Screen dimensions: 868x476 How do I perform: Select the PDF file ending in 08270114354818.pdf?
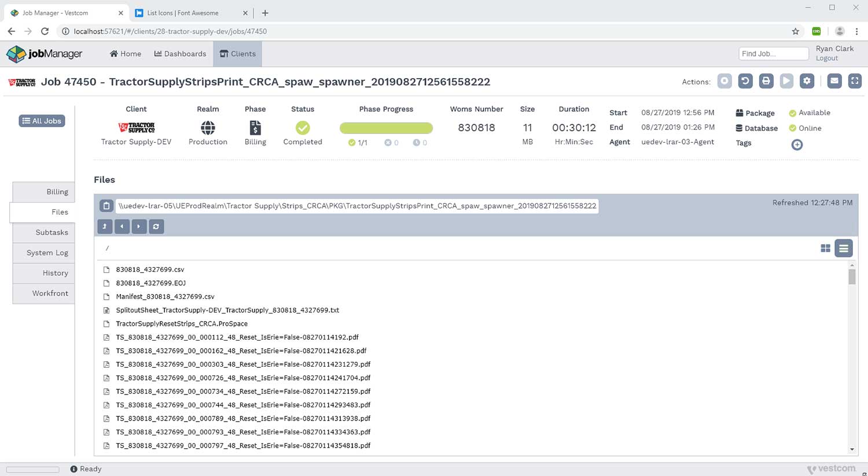pyautogui.click(x=243, y=446)
